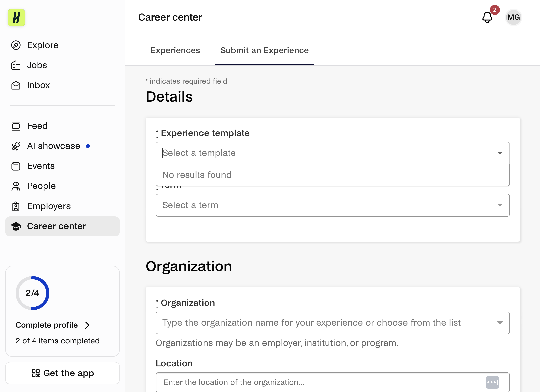Switch to the Experiences tab
540x392 pixels.
point(175,50)
